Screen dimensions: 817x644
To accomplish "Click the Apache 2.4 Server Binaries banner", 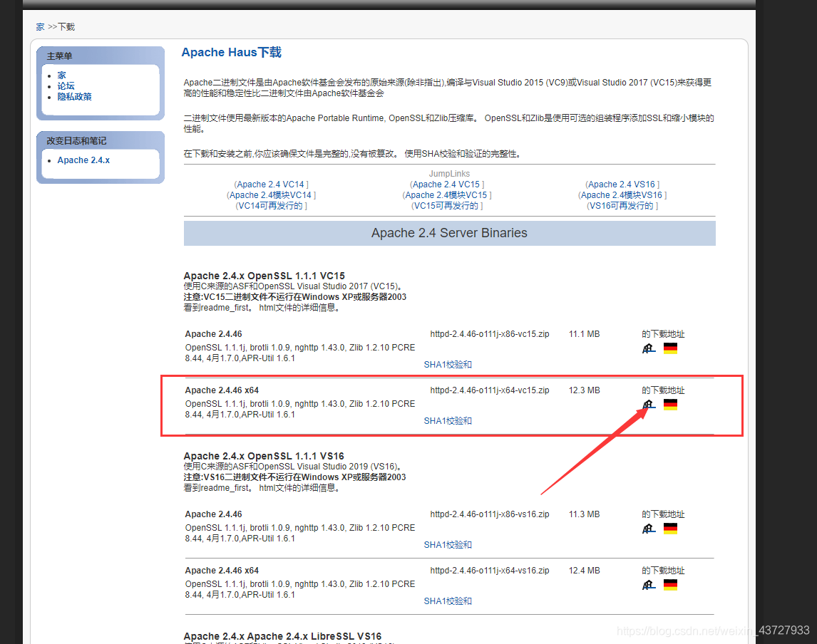I will pyautogui.click(x=449, y=233).
